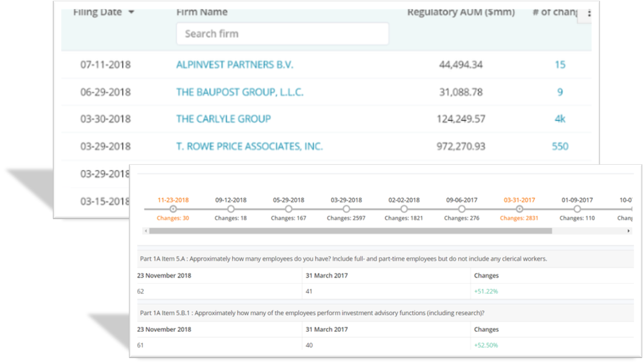Open ALPINVEST PARTNERS B.V. firm link
Screen dimensions: 643x364
pyautogui.click(x=234, y=65)
